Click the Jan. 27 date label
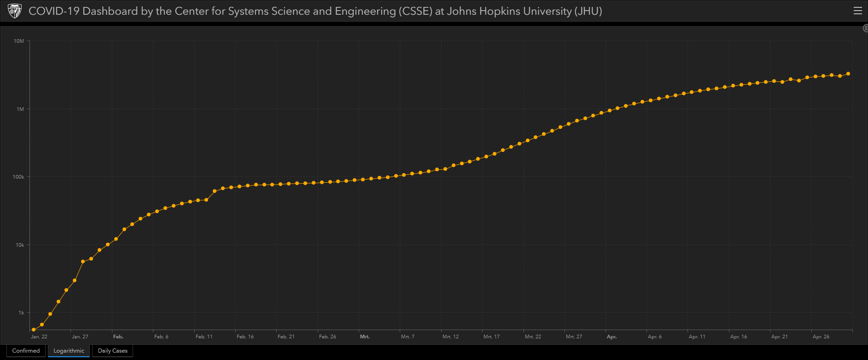 point(80,337)
